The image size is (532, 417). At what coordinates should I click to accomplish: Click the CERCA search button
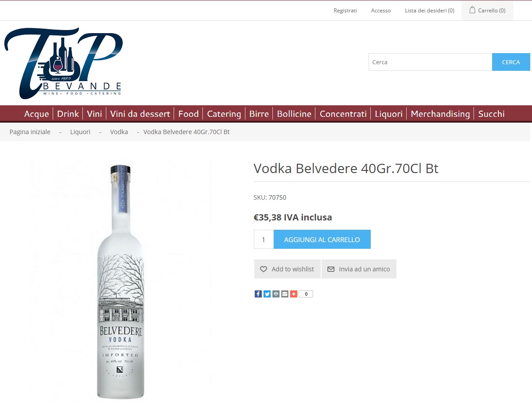(511, 62)
